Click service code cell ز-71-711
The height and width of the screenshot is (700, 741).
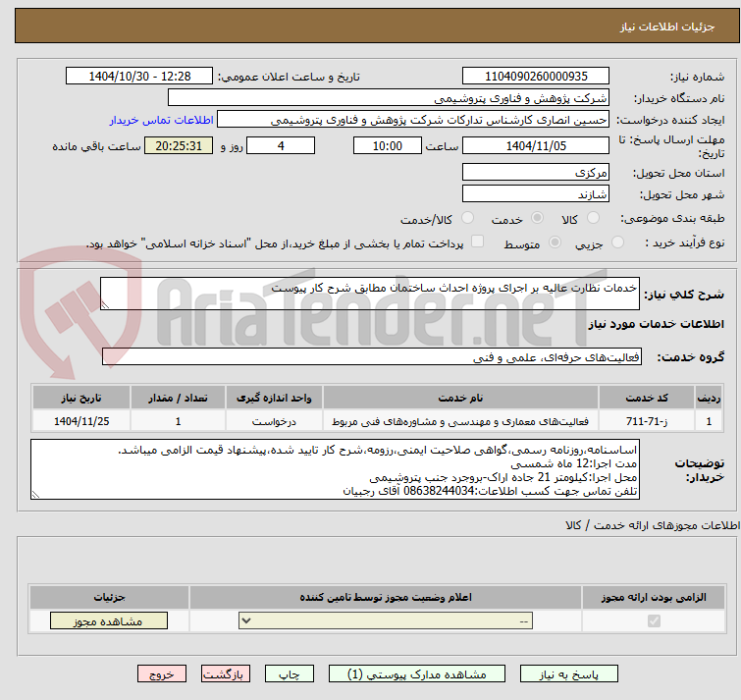point(646,421)
